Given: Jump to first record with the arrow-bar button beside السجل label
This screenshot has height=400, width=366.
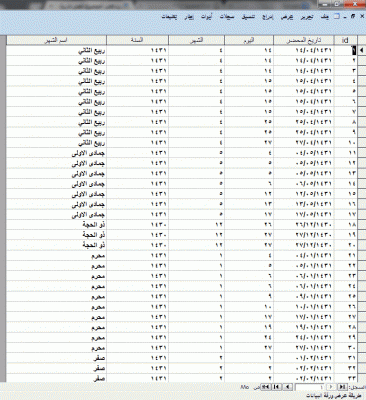Looking at the screenshot, I should (x=342, y=387).
